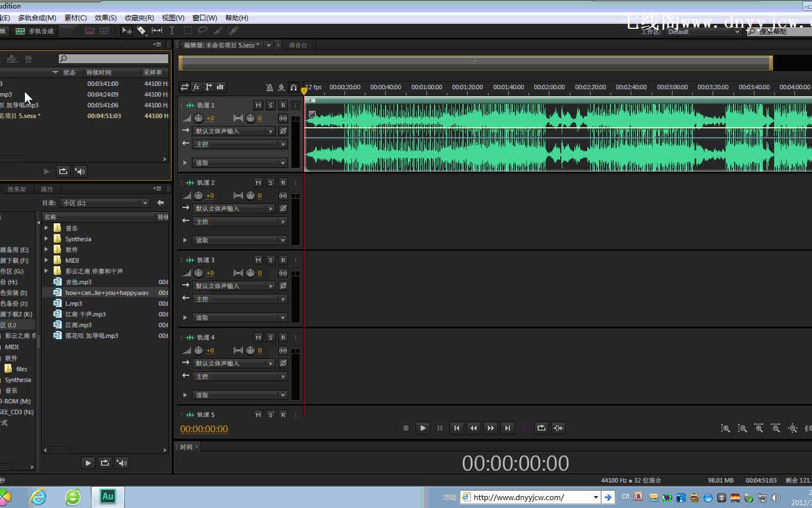Show the Spectral Pitch display
This screenshot has width=812, height=508.
tap(104, 31)
